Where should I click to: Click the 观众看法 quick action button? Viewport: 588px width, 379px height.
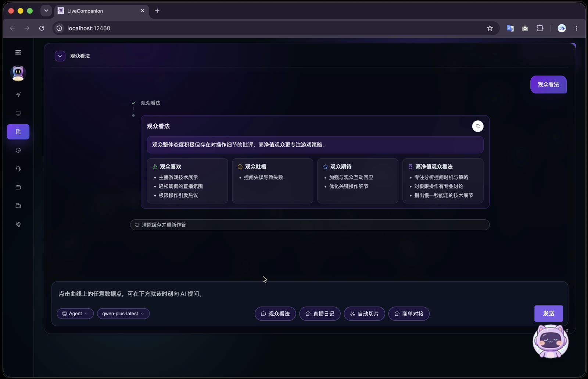click(x=275, y=314)
